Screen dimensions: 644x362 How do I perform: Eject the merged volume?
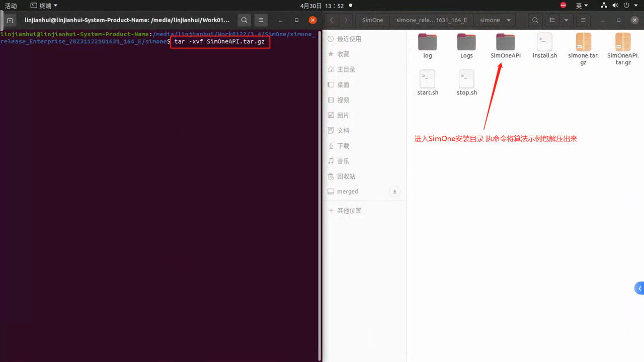[395, 192]
